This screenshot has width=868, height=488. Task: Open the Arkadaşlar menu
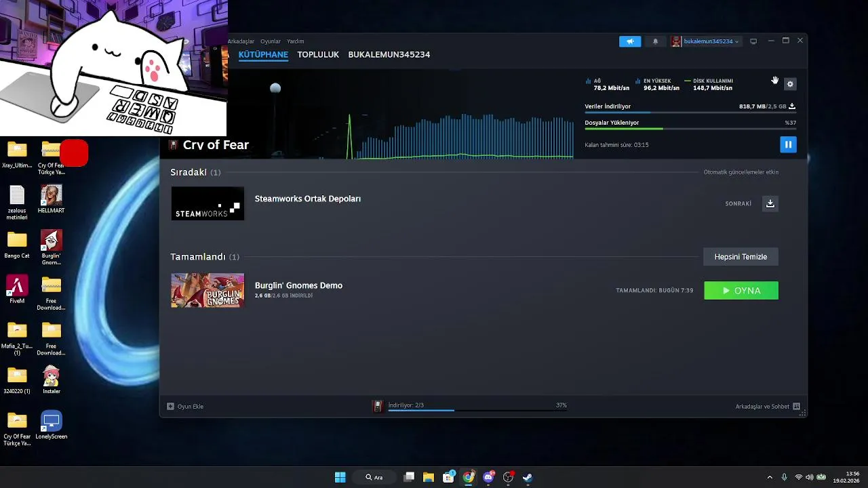241,41
